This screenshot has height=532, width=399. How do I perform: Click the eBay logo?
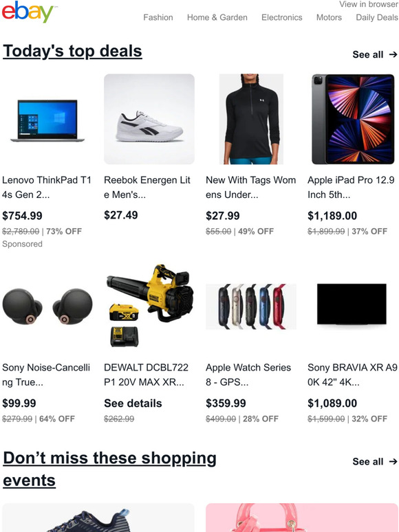click(x=28, y=12)
